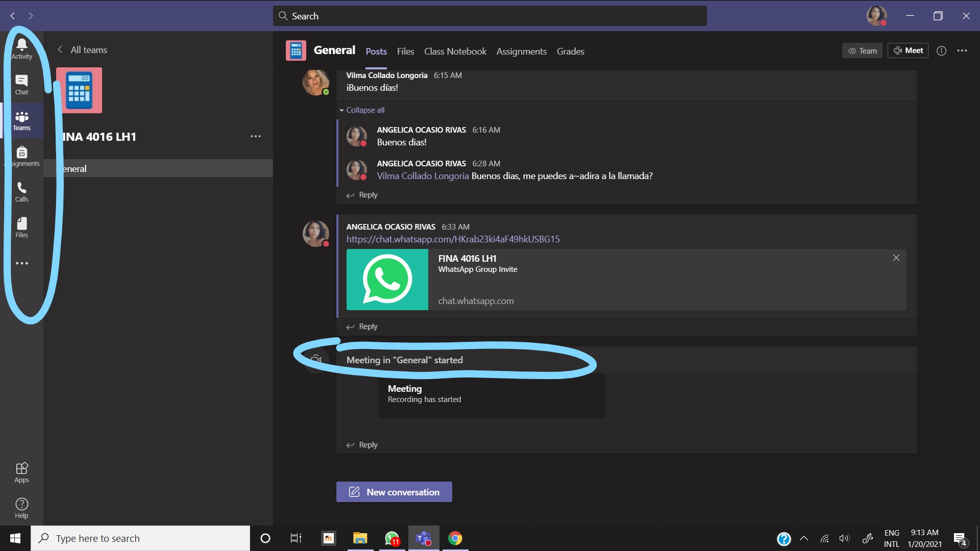This screenshot has height=551, width=980.
Task: Open channel info icon next to Meet
Action: [941, 51]
